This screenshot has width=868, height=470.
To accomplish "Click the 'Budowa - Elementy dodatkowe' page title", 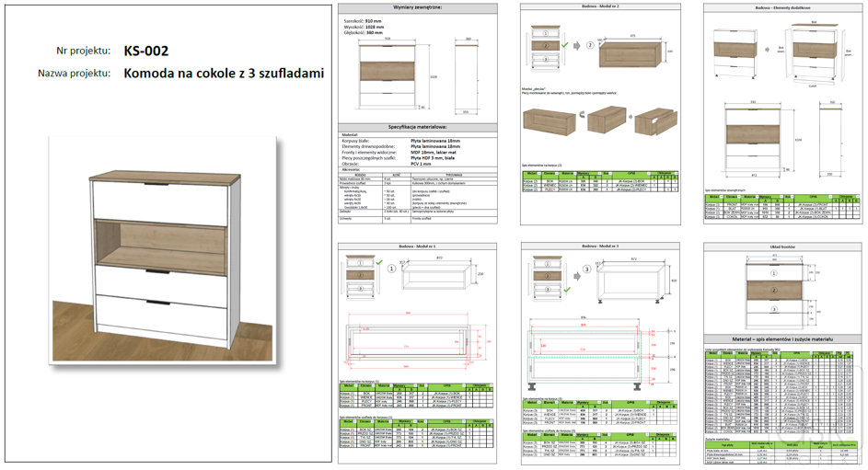I will click(x=784, y=7).
